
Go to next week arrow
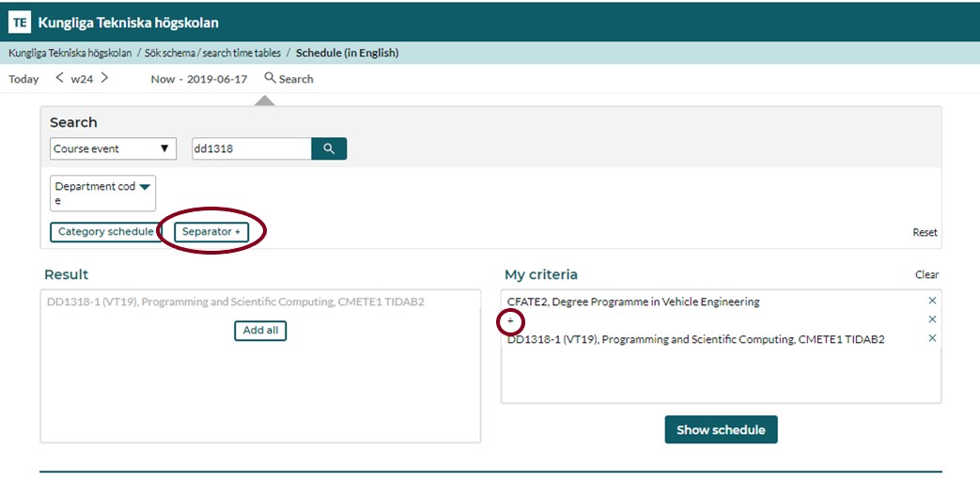pos(104,78)
